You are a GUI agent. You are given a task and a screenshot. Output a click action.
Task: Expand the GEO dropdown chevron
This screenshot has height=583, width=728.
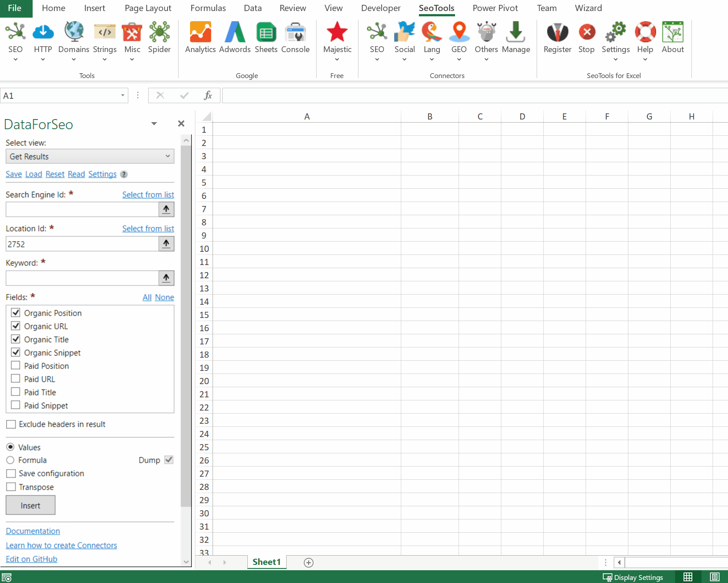pos(459,60)
